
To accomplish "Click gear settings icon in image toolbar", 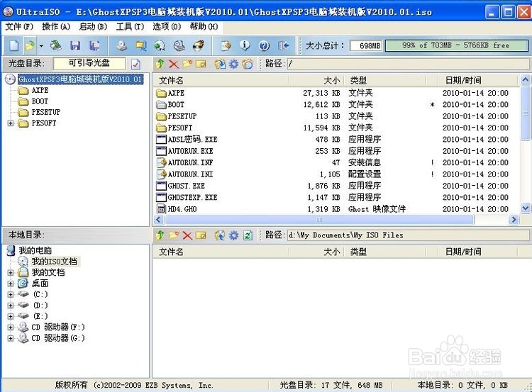I will tap(234, 64).
